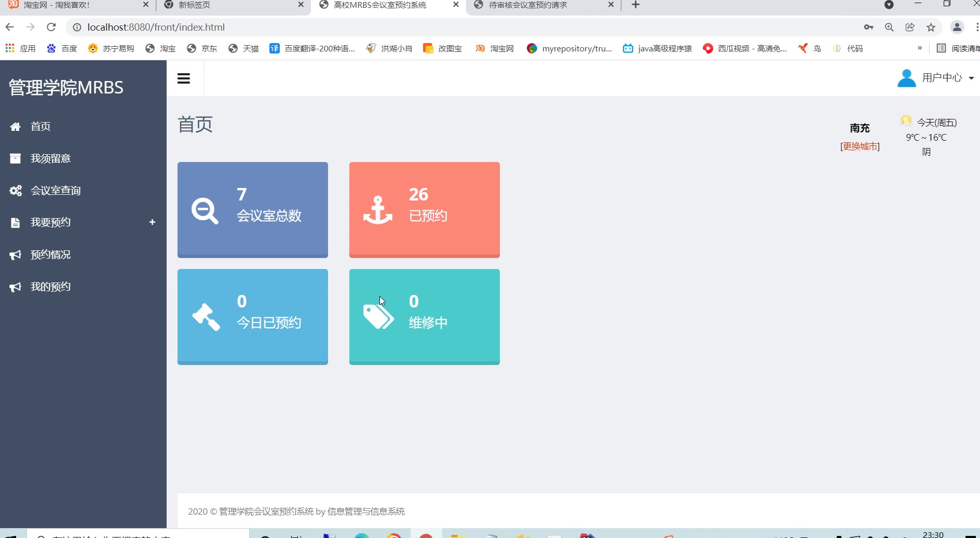The image size is (980, 538).
Task: Switch to the 新标签页 browser tab
Action: coord(233,5)
